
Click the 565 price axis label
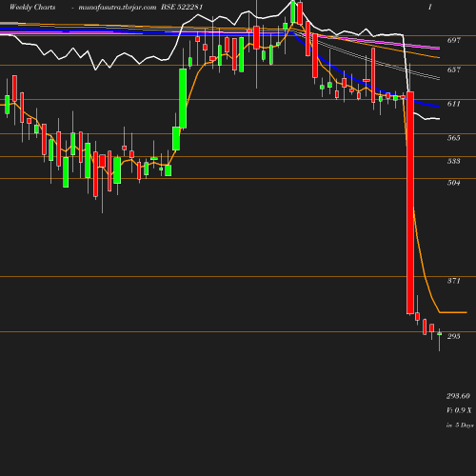(454, 138)
